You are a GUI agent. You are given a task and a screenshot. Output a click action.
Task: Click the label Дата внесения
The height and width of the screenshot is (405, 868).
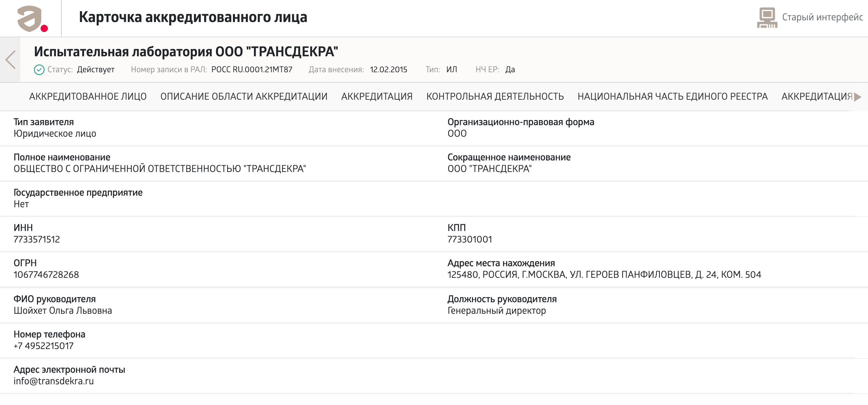(336, 70)
